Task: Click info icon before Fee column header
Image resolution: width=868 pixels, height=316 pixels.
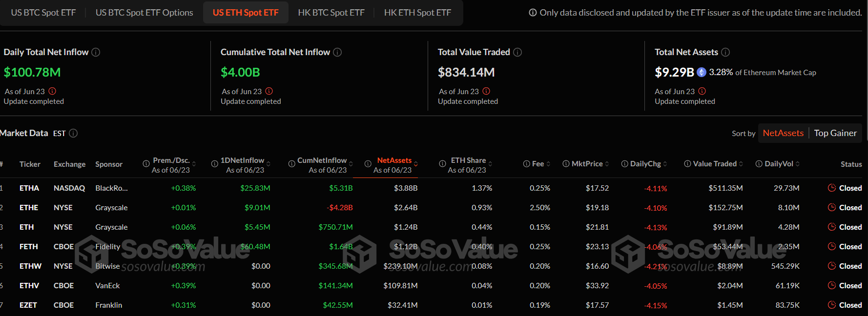Action: (526, 164)
